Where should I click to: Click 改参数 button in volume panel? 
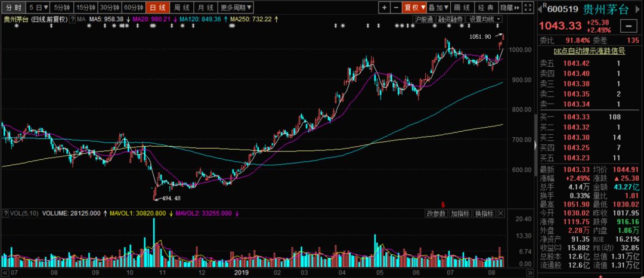pyautogui.click(x=436, y=214)
